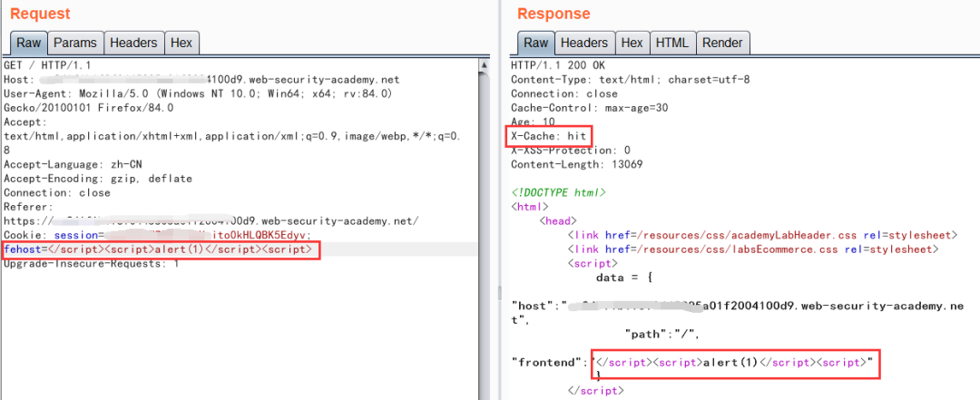Click the "frontend" alert(1) payload line
The height and width of the screenshot is (400, 980).
tap(691, 363)
